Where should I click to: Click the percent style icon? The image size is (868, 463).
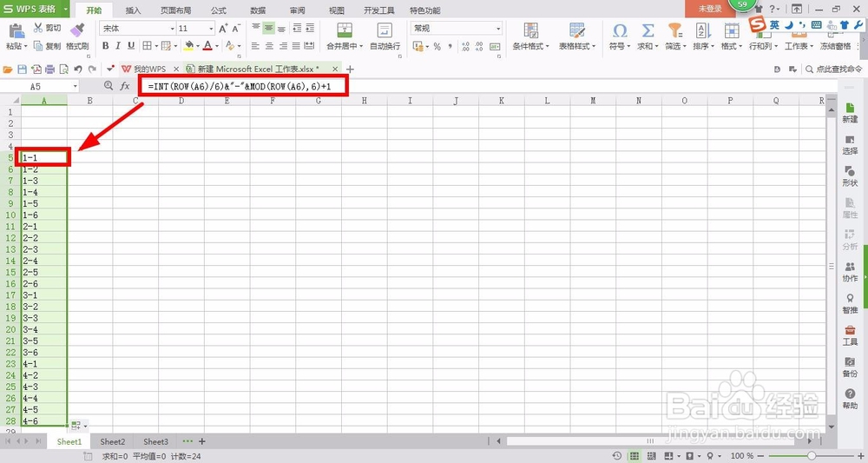point(437,47)
